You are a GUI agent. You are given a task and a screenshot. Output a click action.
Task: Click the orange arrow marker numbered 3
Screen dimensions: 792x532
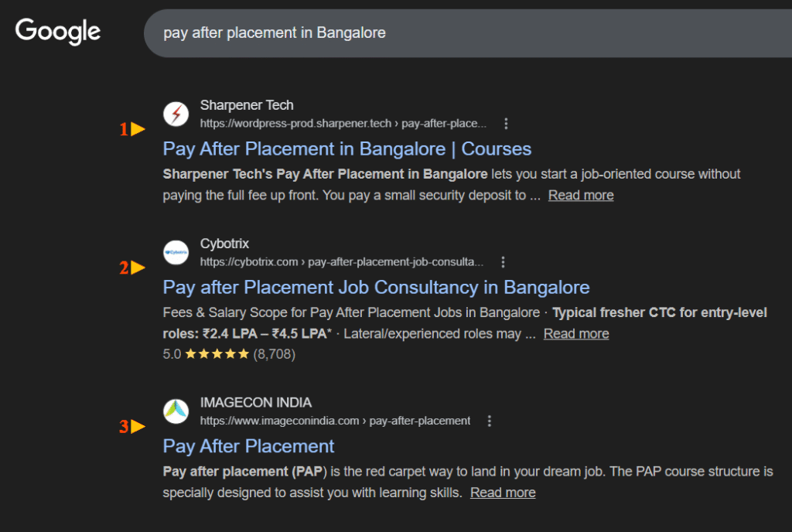click(138, 427)
